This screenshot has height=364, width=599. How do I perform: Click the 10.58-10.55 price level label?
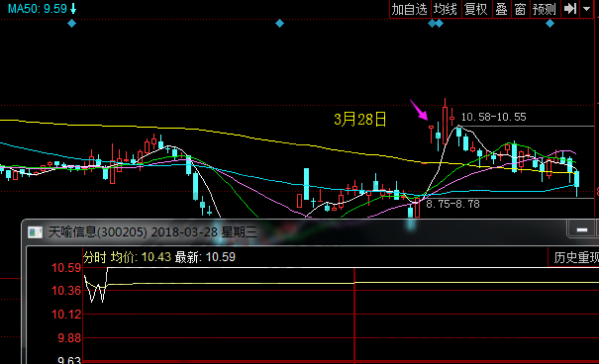click(x=494, y=117)
